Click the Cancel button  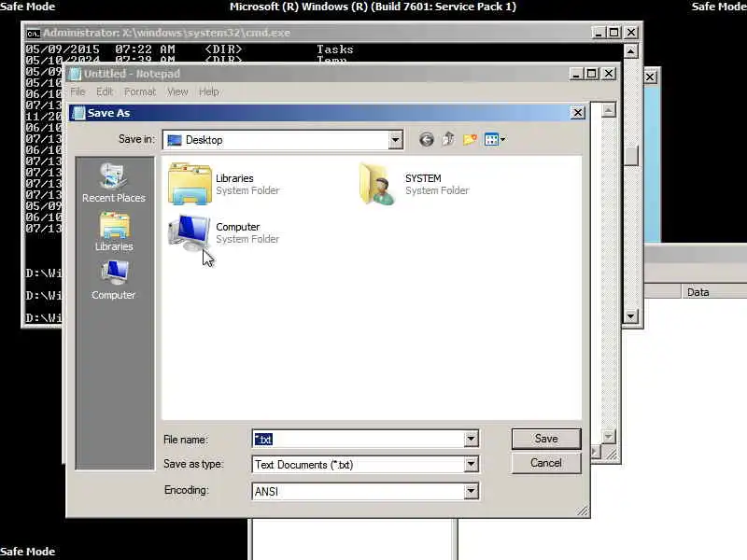tap(546, 463)
